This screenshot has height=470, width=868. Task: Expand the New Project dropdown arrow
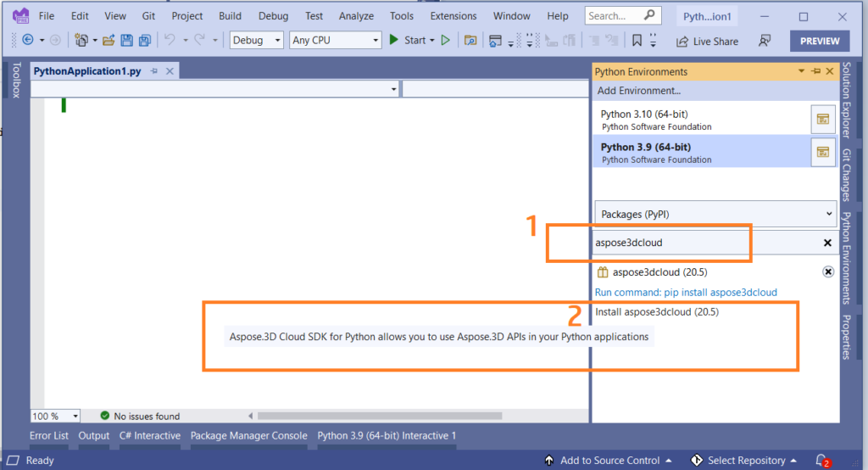coord(95,41)
